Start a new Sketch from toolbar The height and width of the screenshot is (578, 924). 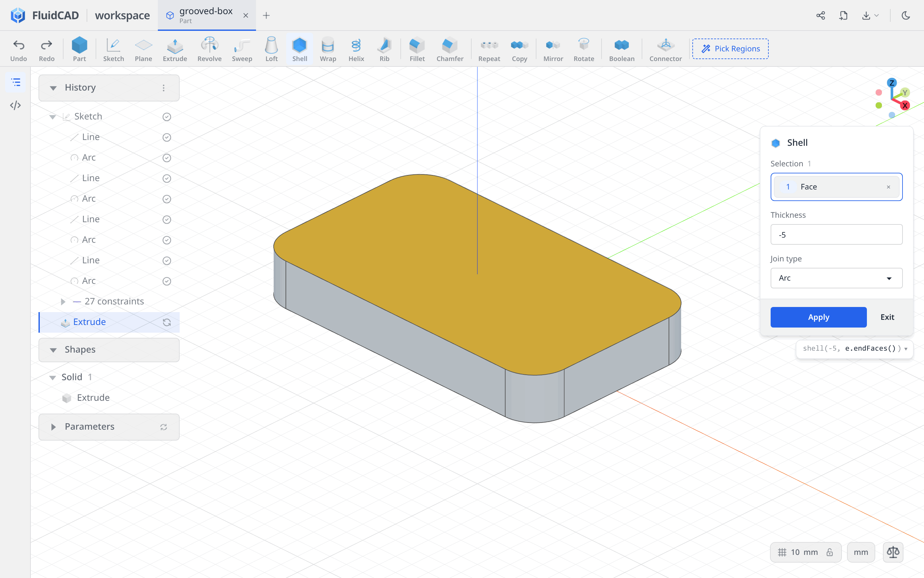[113, 49]
